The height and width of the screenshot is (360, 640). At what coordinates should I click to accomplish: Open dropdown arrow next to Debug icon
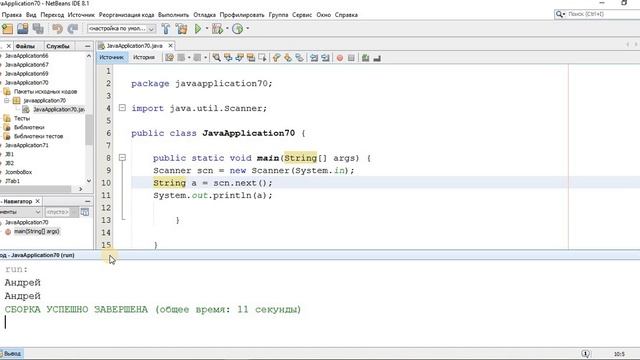[x=227, y=29]
